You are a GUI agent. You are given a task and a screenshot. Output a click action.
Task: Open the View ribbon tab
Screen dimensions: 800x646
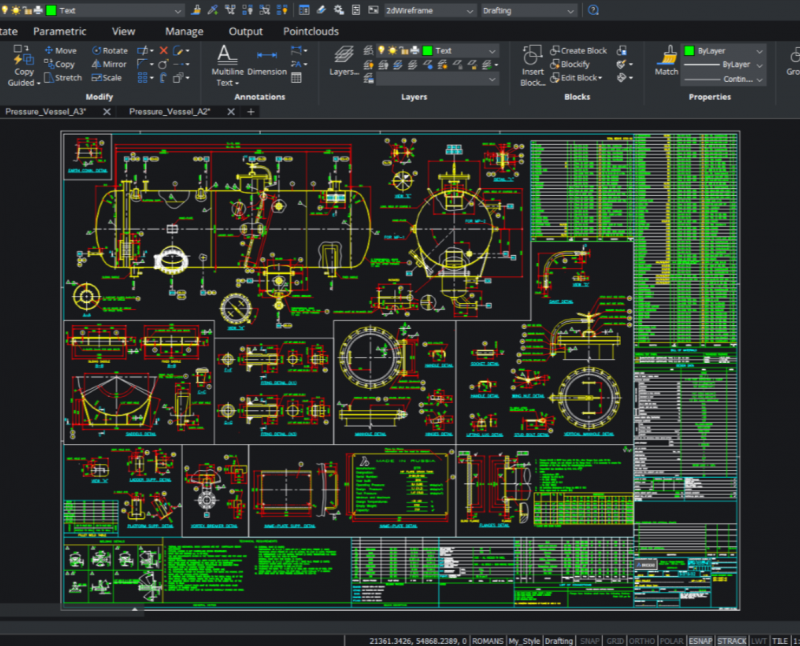tap(123, 31)
